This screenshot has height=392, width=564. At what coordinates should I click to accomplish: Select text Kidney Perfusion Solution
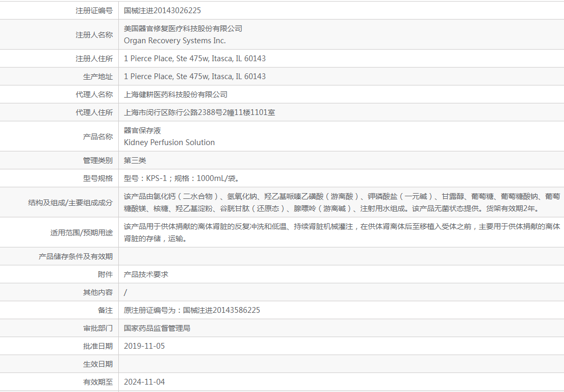(x=169, y=142)
